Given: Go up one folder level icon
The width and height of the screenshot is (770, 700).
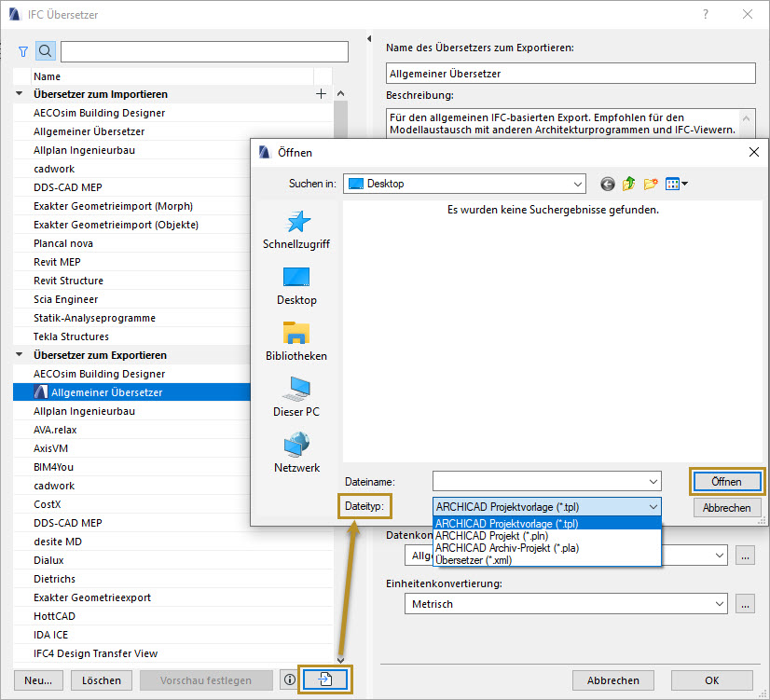Looking at the screenshot, I should [628, 184].
